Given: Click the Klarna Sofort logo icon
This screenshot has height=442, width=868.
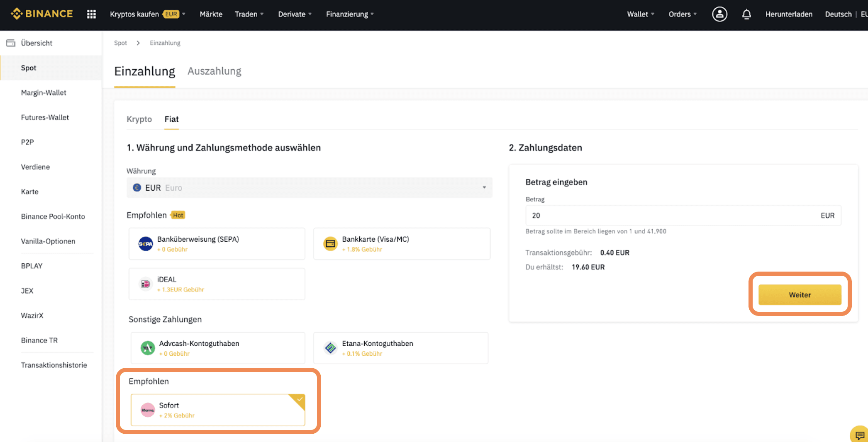Looking at the screenshot, I should 148,410.
